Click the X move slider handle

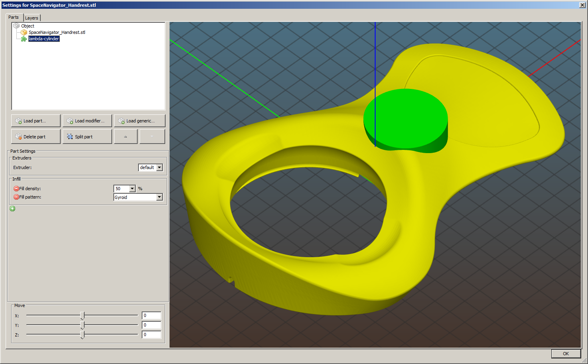(x=83, y=316)
